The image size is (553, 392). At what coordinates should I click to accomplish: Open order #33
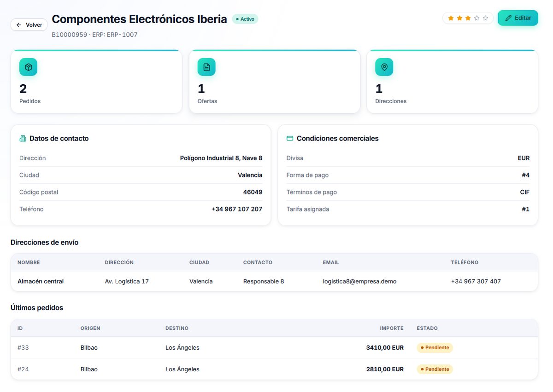pyautogui.click(x=23, y=348)
